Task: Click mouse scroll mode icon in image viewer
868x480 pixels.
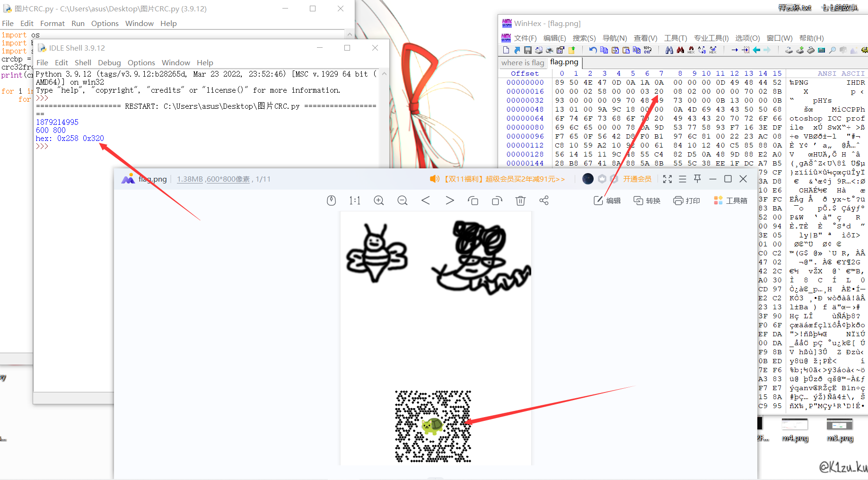Action: pos(331,201)
